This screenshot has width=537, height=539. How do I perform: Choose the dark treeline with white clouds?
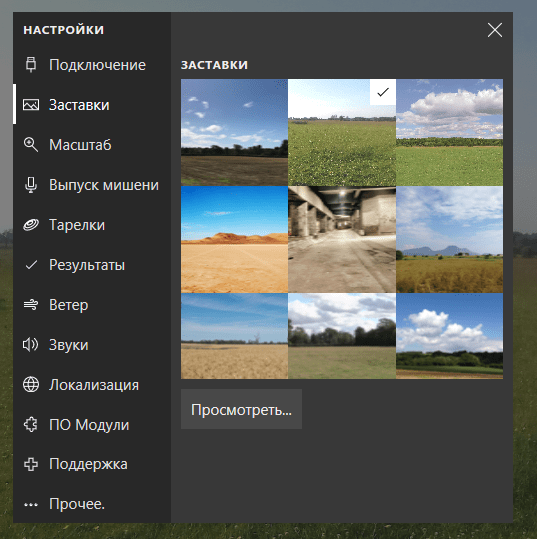[x=449, y=336]
